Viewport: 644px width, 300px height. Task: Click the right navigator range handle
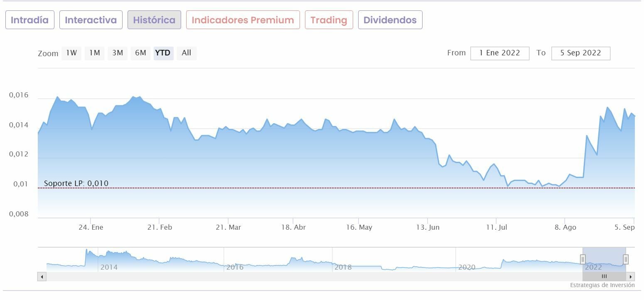coord(626,260)
